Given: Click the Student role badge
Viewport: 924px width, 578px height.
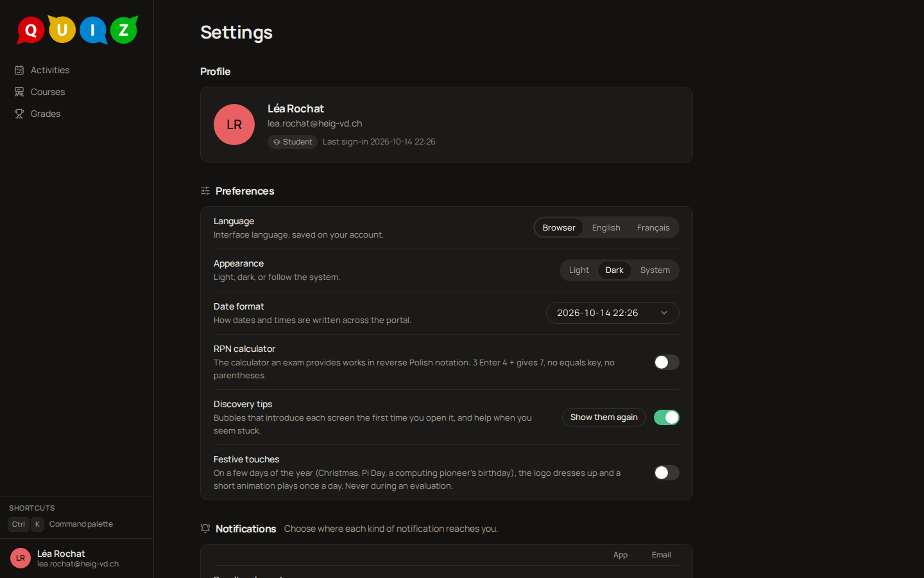Looking at the screenshot, I should (293, 142).
